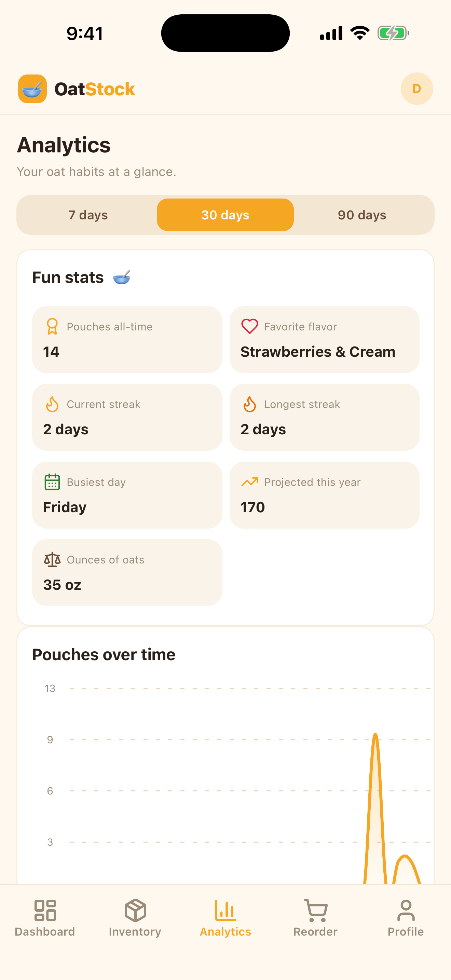Image resolution: width=451 pixels, height=980 pixels.
Task: Tap the Analytics tab in the bottom bar
Action: pos(225,918)
